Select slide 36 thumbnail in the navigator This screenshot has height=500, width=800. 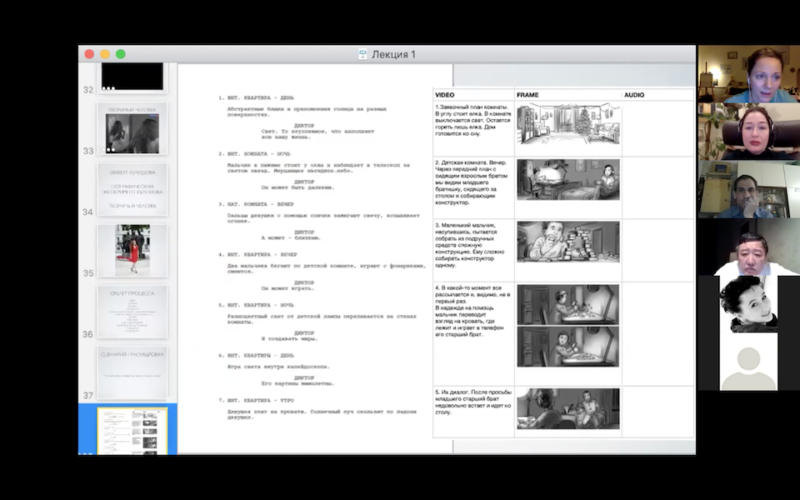132,311
